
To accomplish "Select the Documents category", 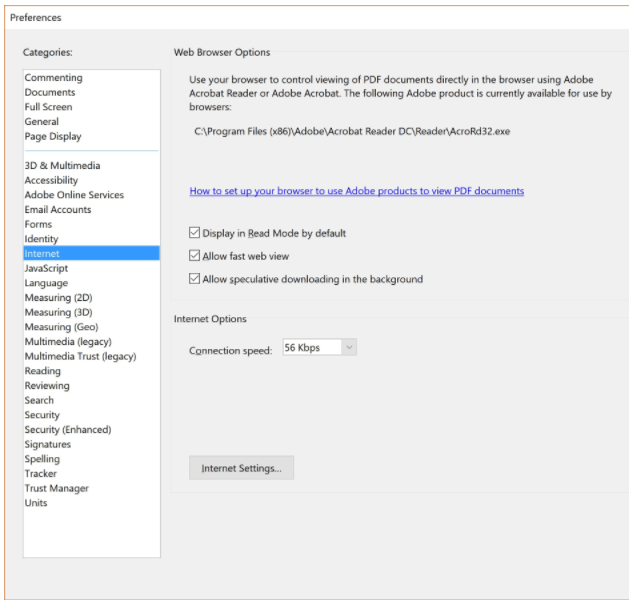I will coord(50,92).
